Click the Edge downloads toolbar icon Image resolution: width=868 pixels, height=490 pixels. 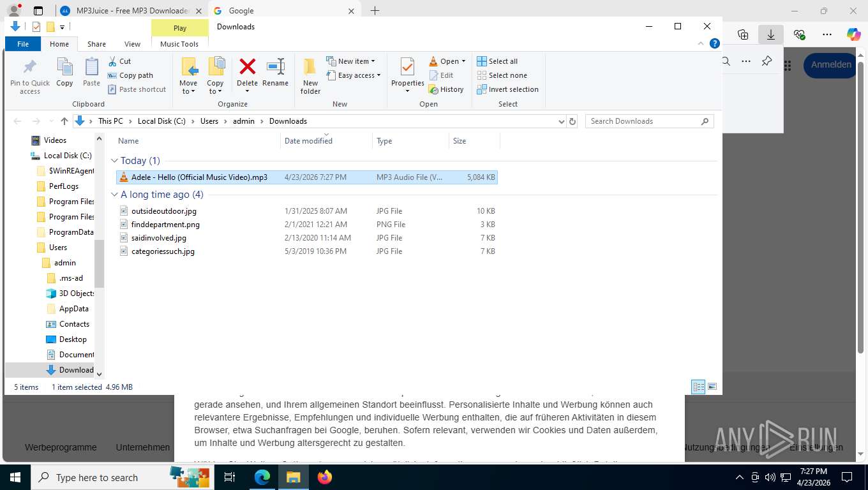tap(770, 34)
